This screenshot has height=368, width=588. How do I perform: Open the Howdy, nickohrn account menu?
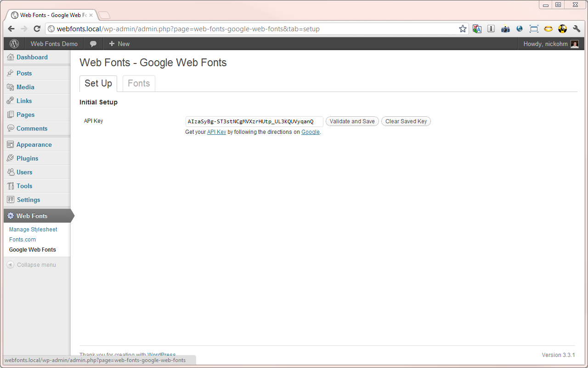[x=551, y=44]
